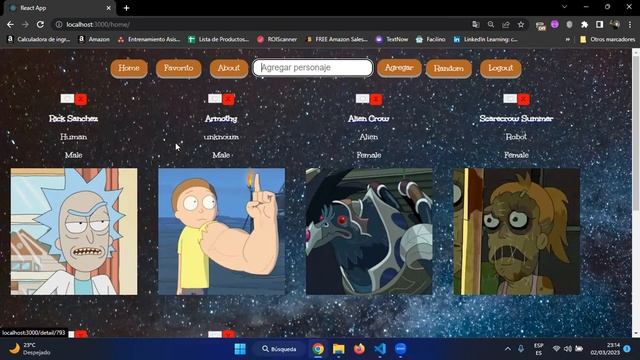Open a new browser tab
This screenshot has height=360, width=640.
(x=127, y=8)
